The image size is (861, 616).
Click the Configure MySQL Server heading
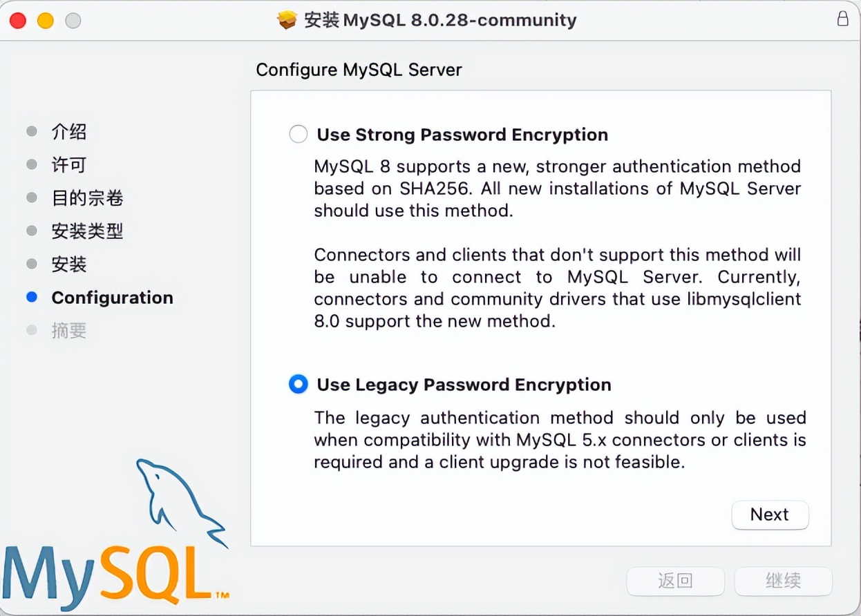point(359,70)
